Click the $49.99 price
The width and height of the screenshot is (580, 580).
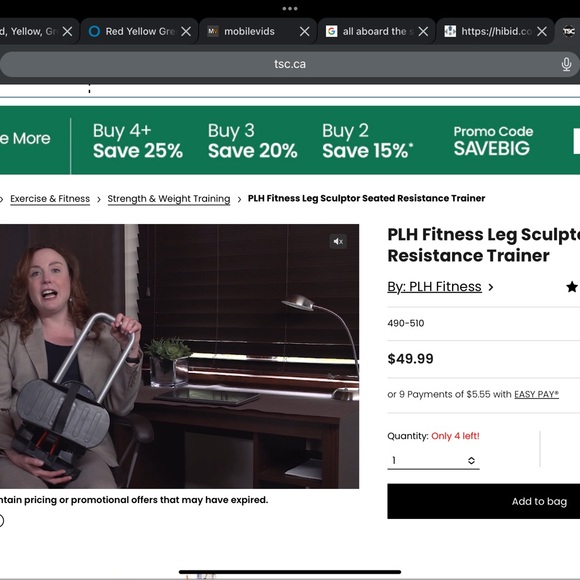(410, 359)
